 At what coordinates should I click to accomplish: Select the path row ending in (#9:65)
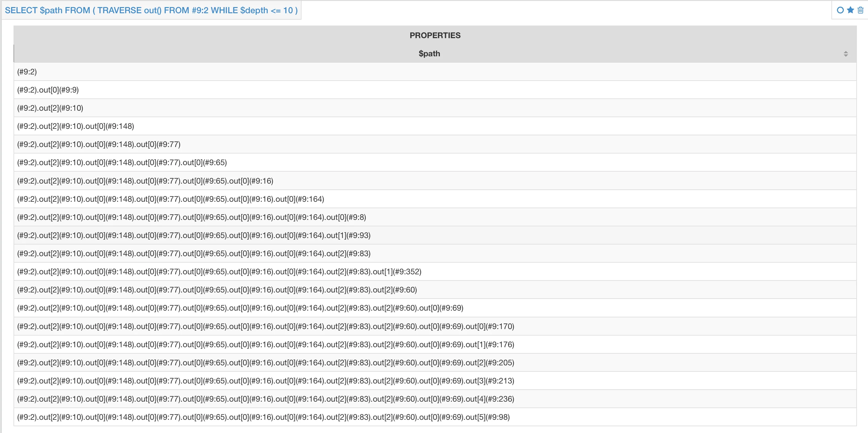122,163
